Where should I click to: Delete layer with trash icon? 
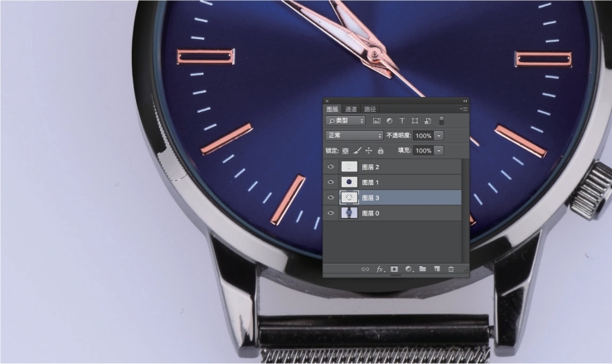[x=451, y=269]
